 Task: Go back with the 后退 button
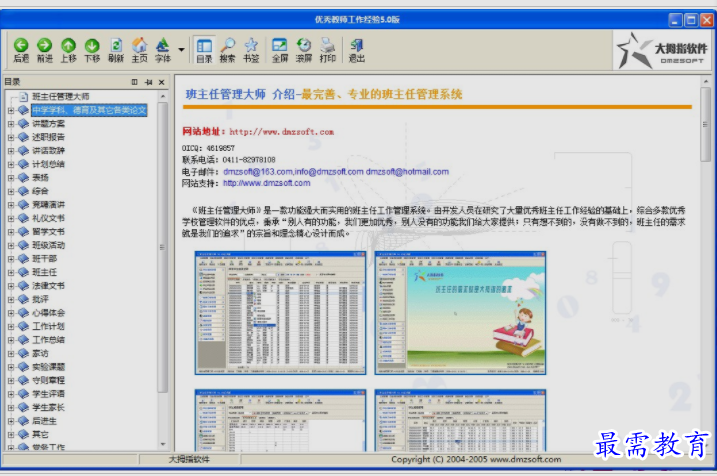pos(21,50)
